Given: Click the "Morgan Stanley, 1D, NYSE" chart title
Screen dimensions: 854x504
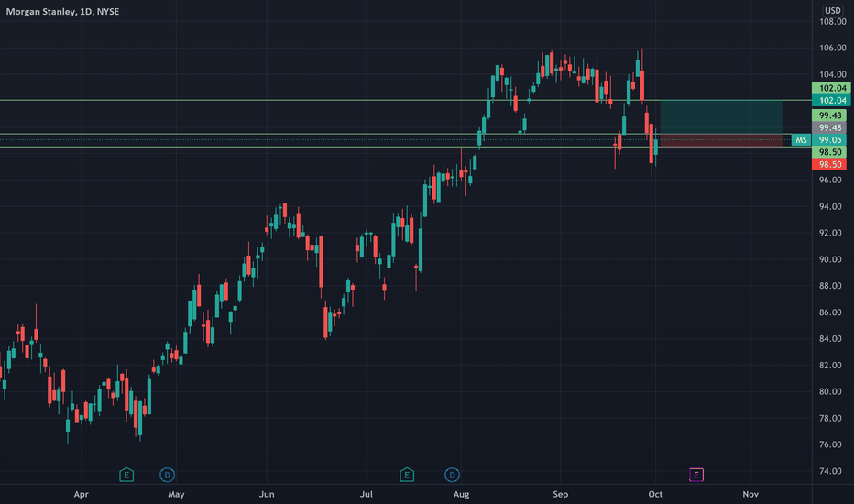Looking at the screenshot, I should click(x=62, y=11).
